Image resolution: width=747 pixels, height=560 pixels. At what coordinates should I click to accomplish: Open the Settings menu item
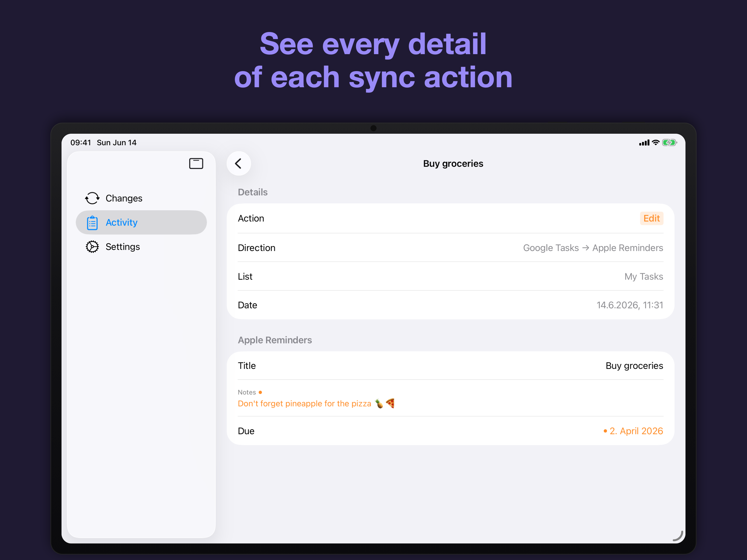pos(141,247)
